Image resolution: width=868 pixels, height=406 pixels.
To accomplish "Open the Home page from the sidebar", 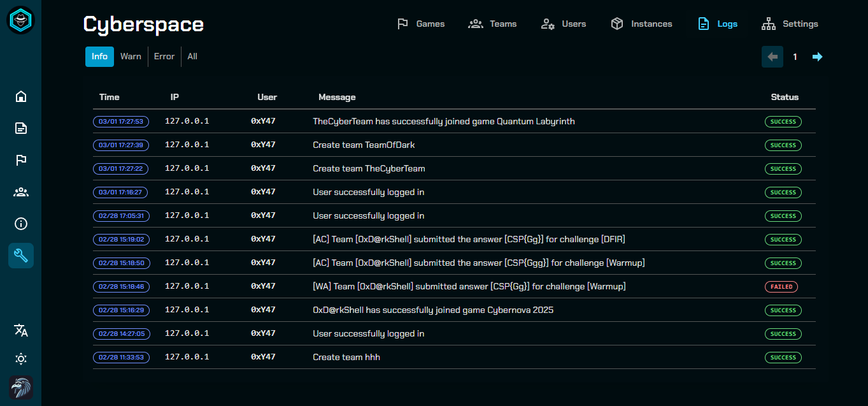I will (20, 96).
